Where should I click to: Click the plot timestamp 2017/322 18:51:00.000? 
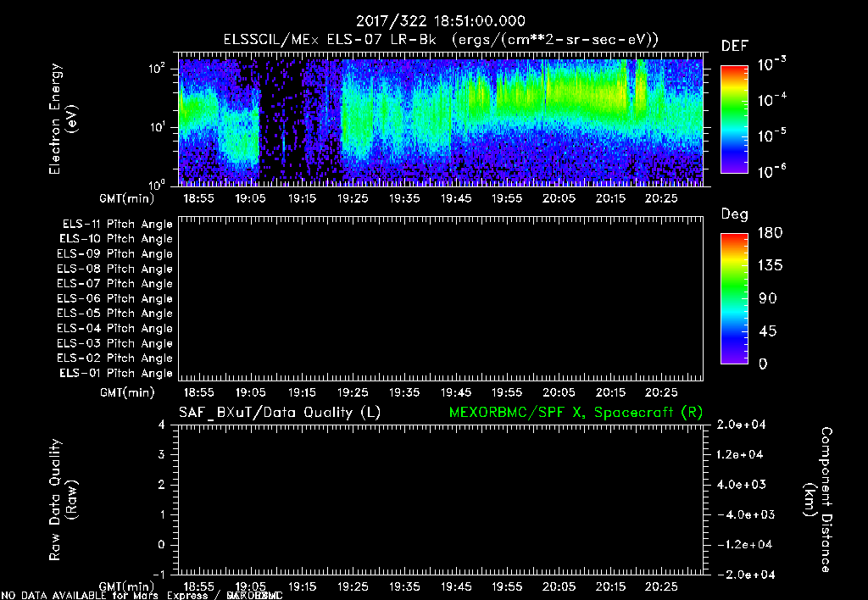tap(440, 21)
